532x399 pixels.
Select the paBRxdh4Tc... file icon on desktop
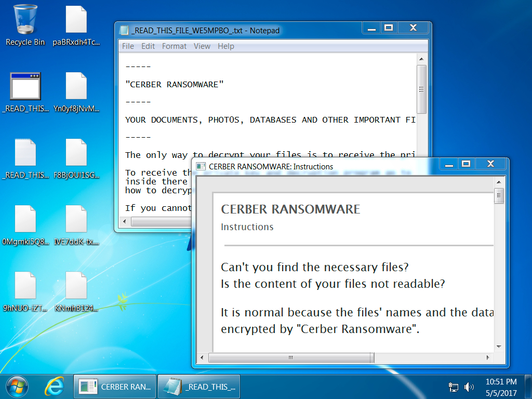(76, 26)
